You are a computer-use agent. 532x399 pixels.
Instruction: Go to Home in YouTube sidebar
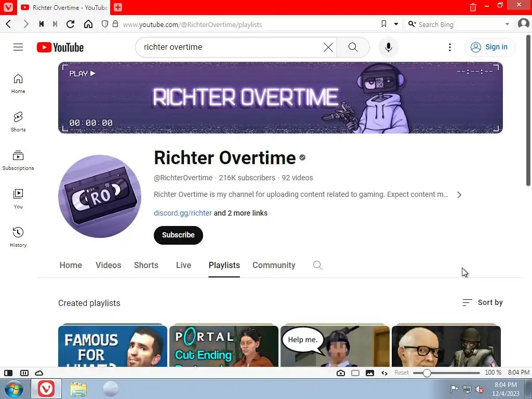coord(18,84)
